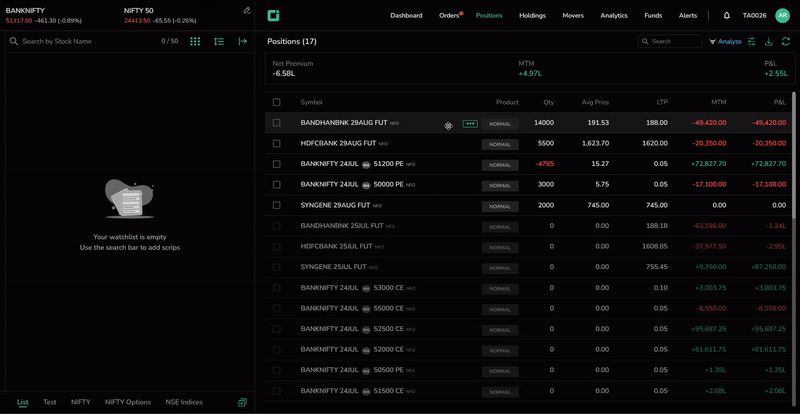Switch to the Test watchlist tab
This screenshot has height=414, width=800.
click(x=49, y=402)
